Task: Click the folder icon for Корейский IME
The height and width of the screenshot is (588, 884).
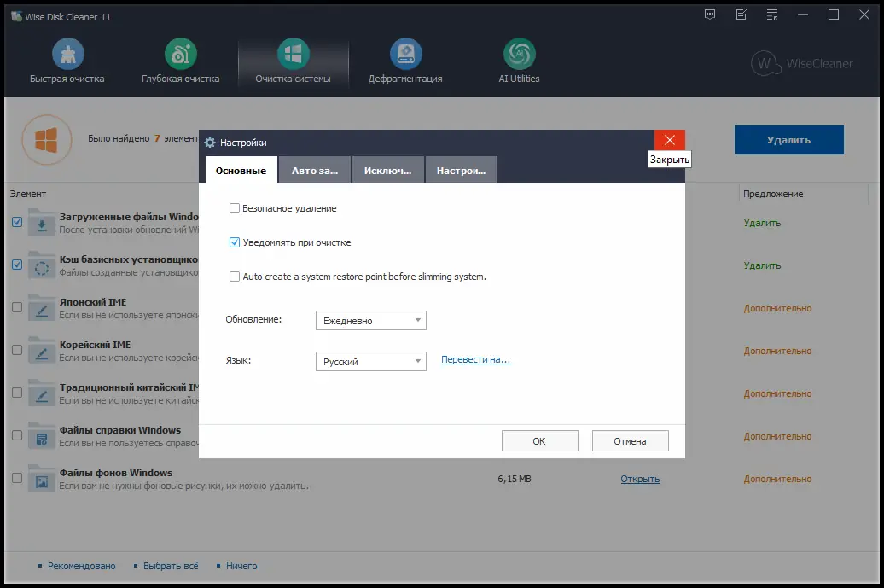Action: coord(42,350)
